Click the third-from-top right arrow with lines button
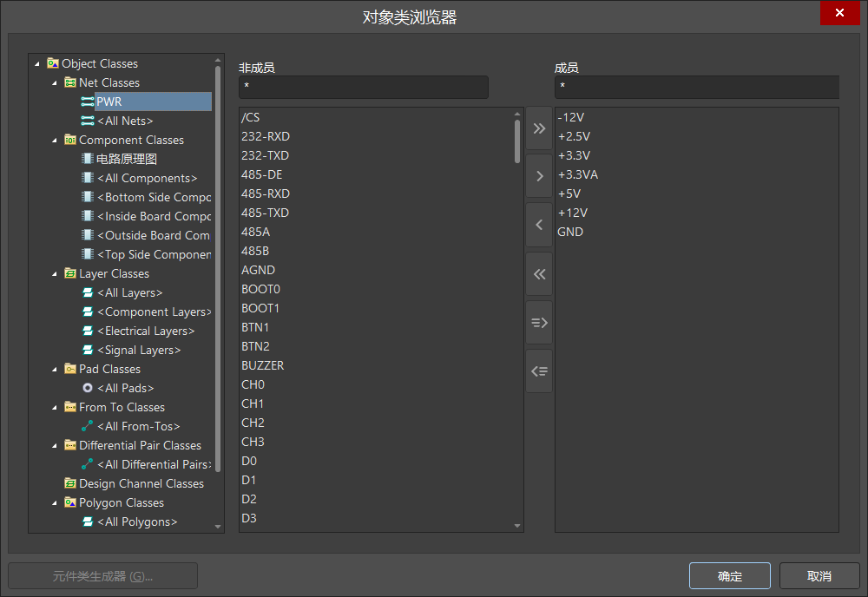868x597 pixels. coord(539,323)
